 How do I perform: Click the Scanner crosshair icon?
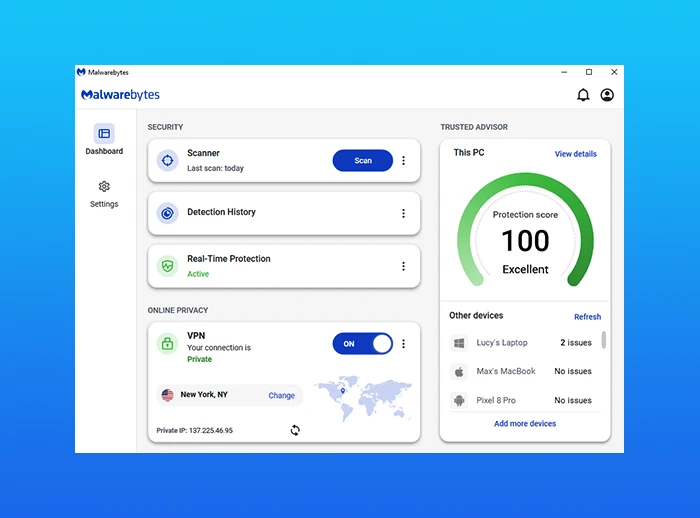pos(167,160)
